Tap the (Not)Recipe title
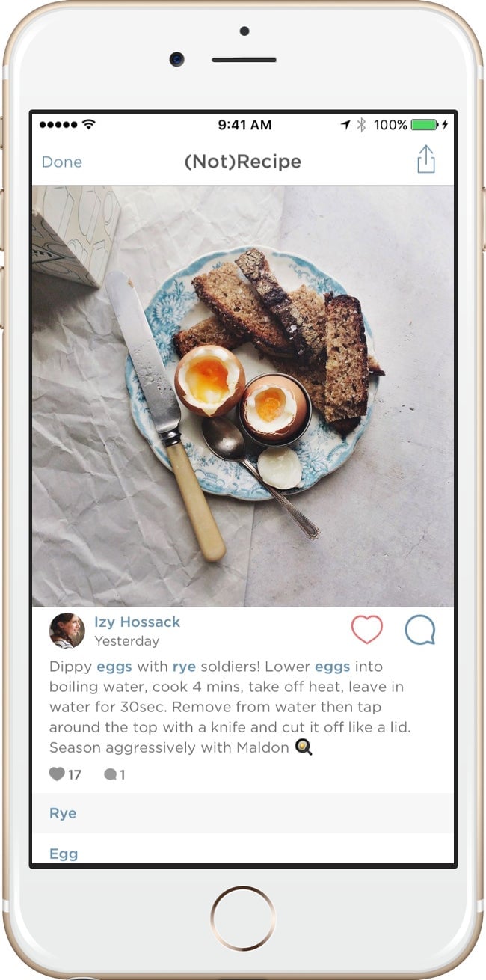Viewport: 486px width, 980px height. point(243,162)
